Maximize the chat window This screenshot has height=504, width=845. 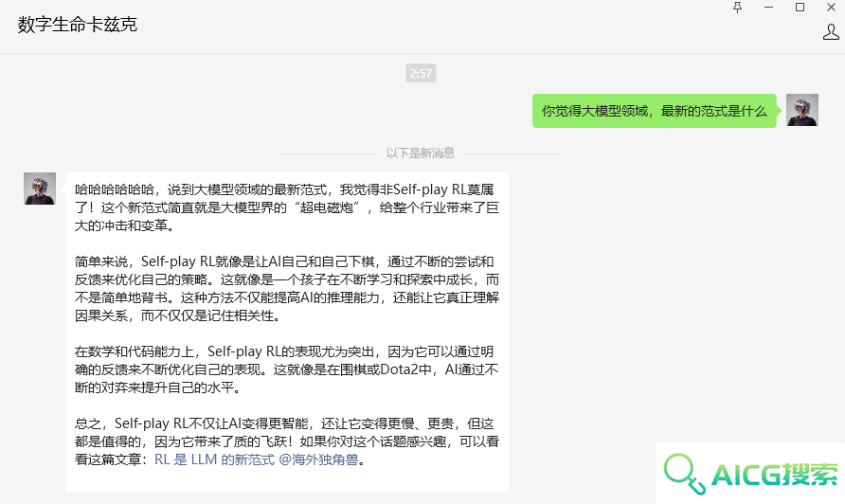point(800,7)
